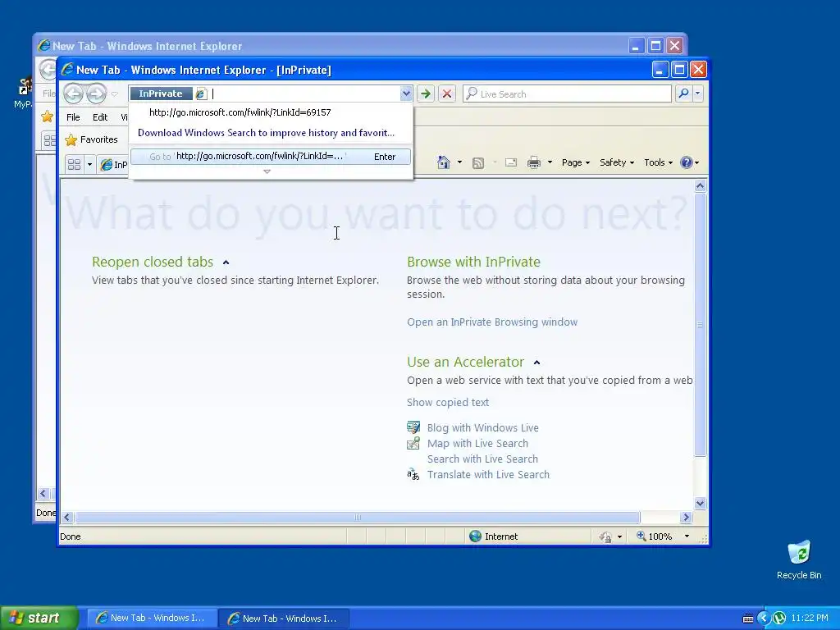Click the Quick Tabs grid icon
840x630 pixels.
pyautogui.click(x=75, y=164)
